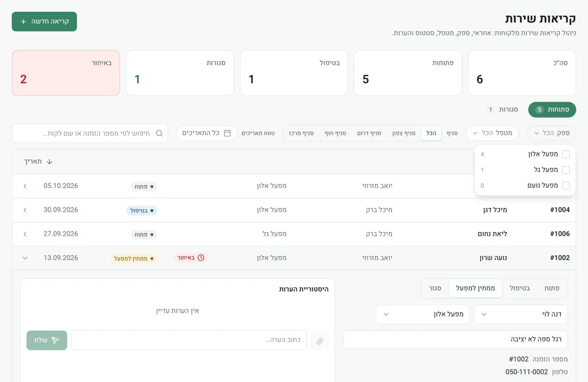Open the מטפל הכל dropdown

click(x=492, y=133)
